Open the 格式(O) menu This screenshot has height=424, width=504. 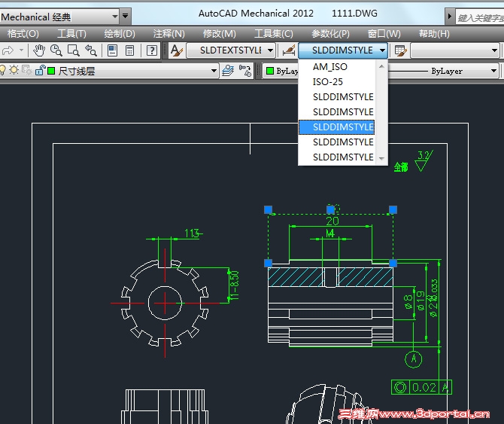coord(23,34)
